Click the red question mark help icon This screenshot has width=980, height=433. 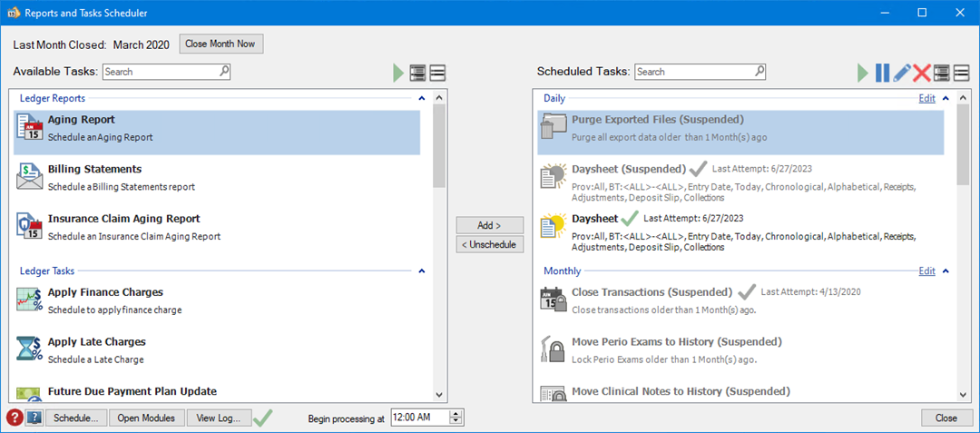coord(15,418)
